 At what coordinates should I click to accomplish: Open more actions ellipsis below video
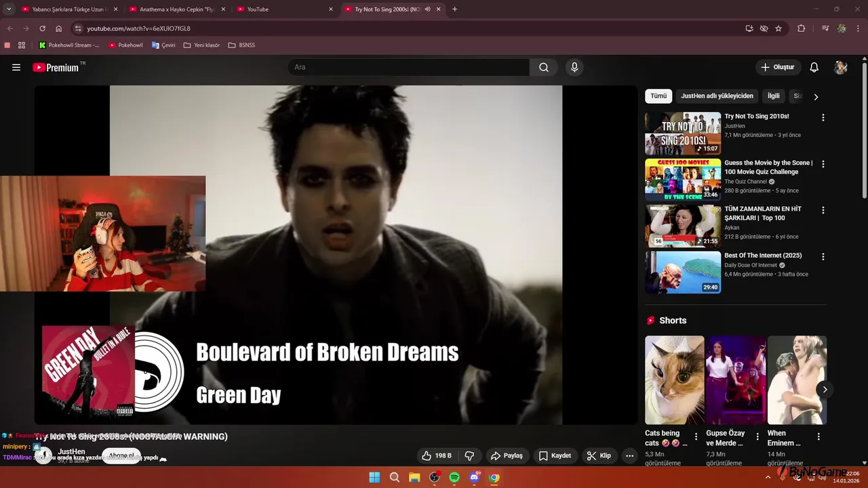coord(629,455)
